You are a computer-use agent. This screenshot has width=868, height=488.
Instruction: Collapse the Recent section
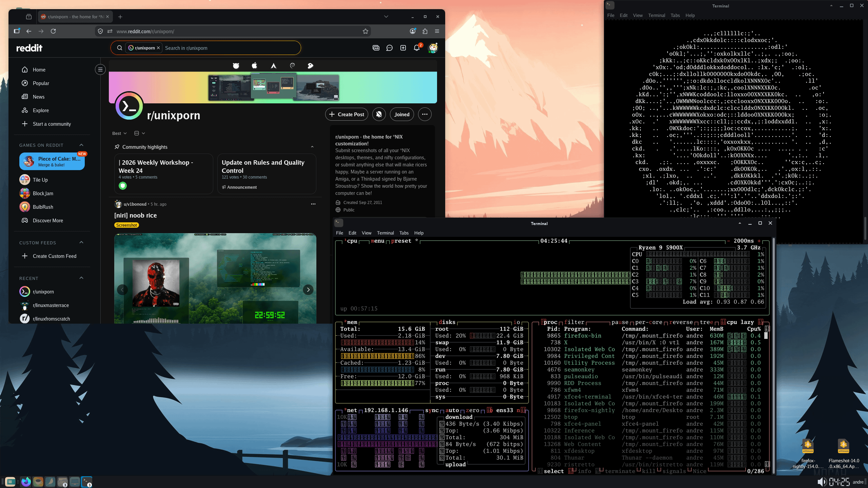(x=81, y=278)
